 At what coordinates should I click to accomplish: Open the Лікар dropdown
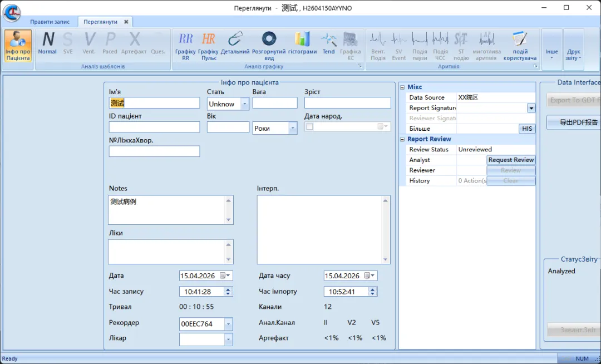[228, 340]
